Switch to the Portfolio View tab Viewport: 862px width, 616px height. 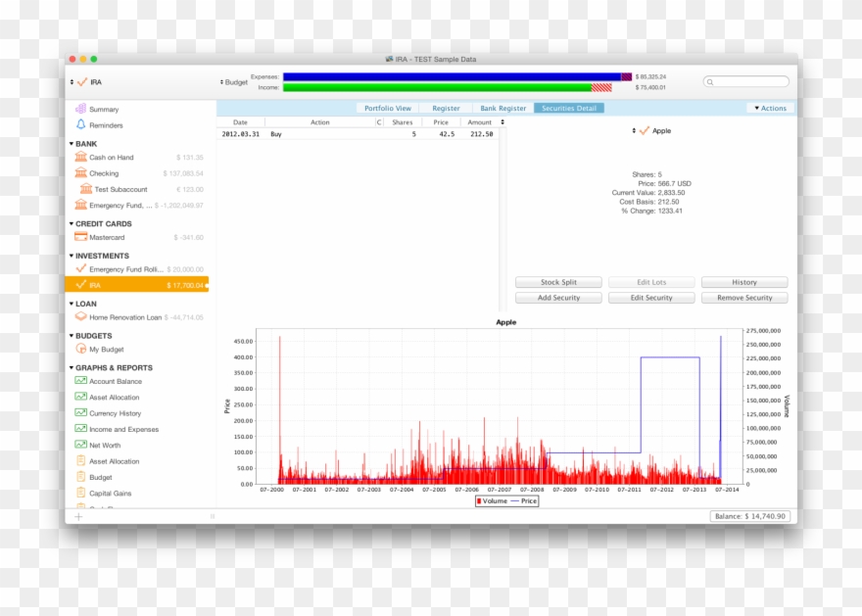pyautogui.click(x=388, y=108)
